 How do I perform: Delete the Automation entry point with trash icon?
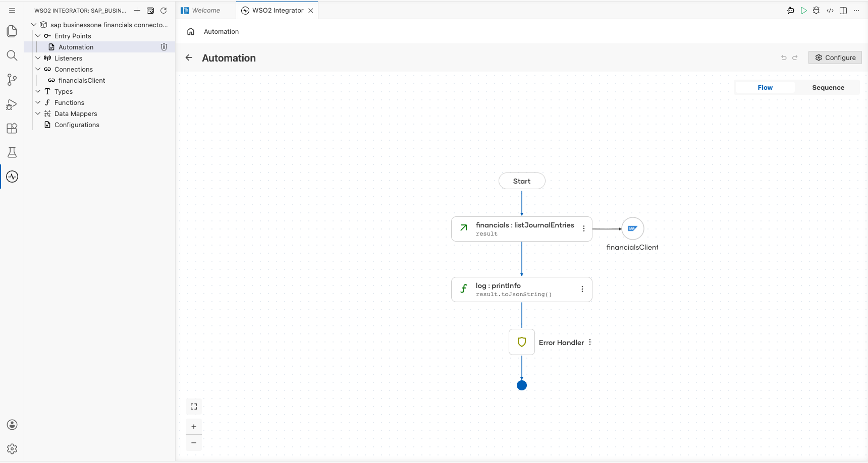[x=164, y=47]
